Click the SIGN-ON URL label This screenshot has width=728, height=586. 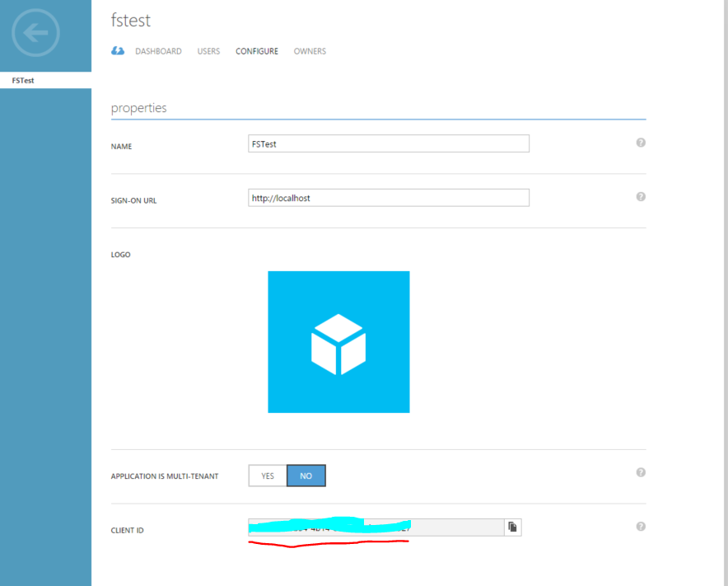pyautogui.click(x=133, y=201)
